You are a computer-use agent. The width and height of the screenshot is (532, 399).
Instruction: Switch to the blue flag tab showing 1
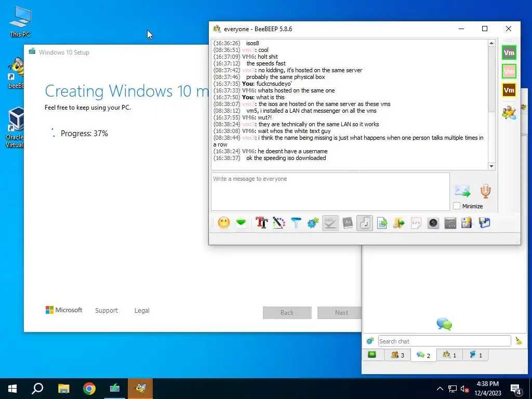pyautogui.click(x=475, y=355)
